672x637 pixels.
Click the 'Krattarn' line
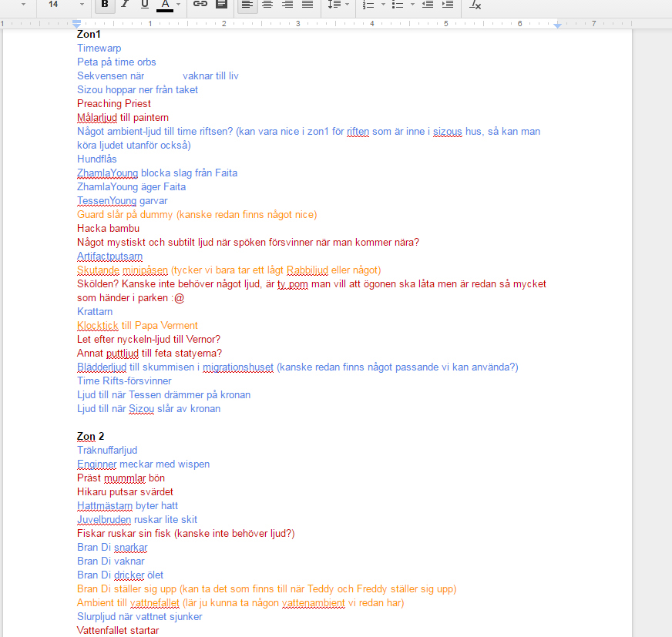pos(95,311)
